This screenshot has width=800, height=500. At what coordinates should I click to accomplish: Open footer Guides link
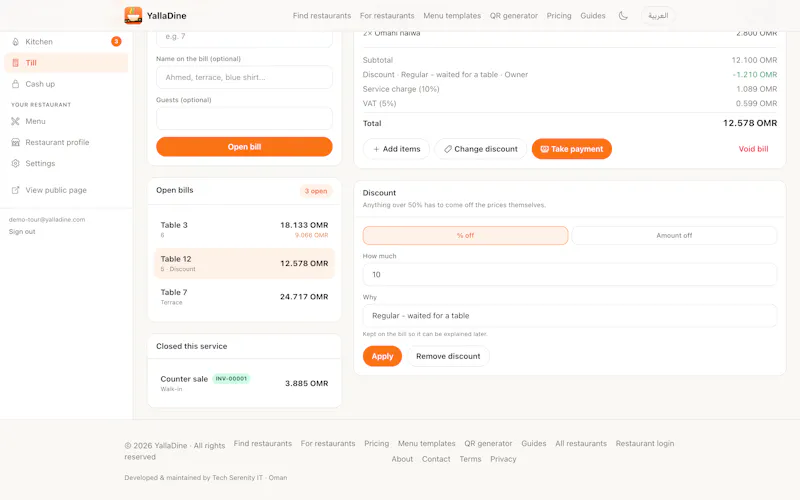534,443
